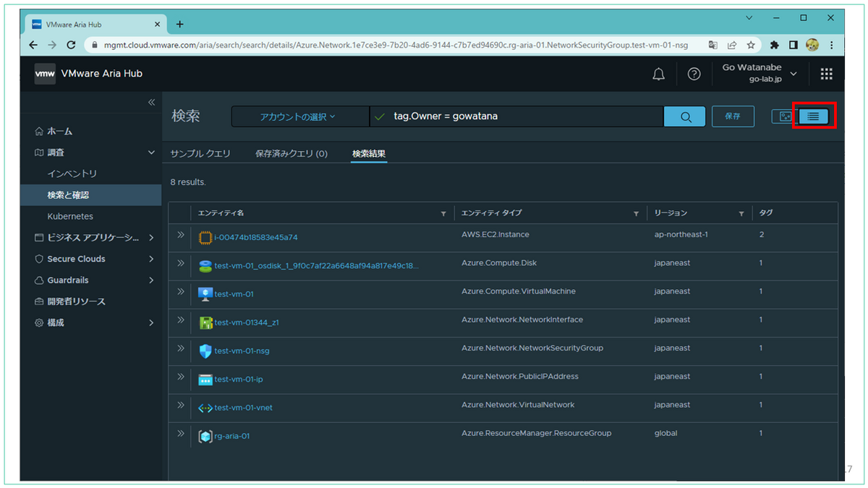Collapse the left sidebar with double chevron

(152, 102)
